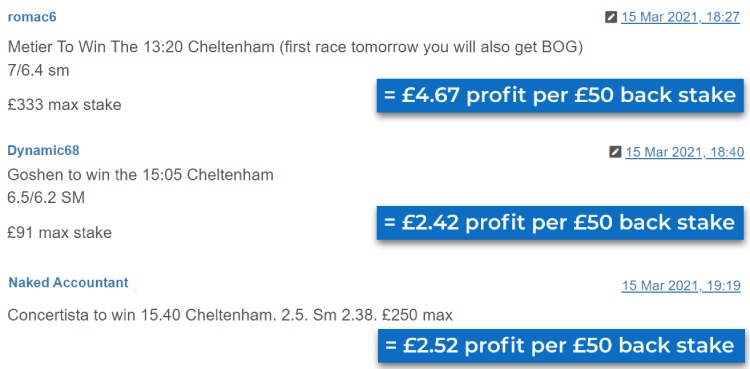Click the £91 max stake text
This screenshot has width=750, height=369.
(x=60, y=233)
